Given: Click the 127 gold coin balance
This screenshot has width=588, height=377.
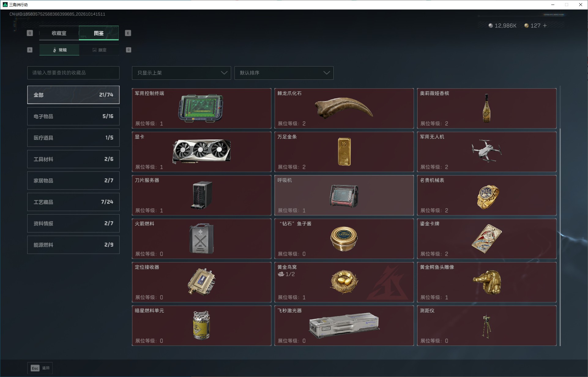Looking at the screenshot, I should click(x=532, y=26).
